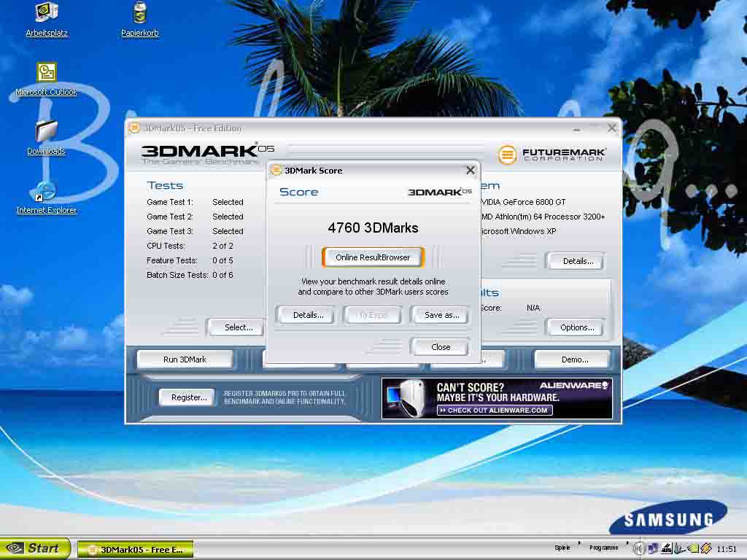Click the AVM tray icon
This screenshot has height=560, width=747.
tap(667, 548)
